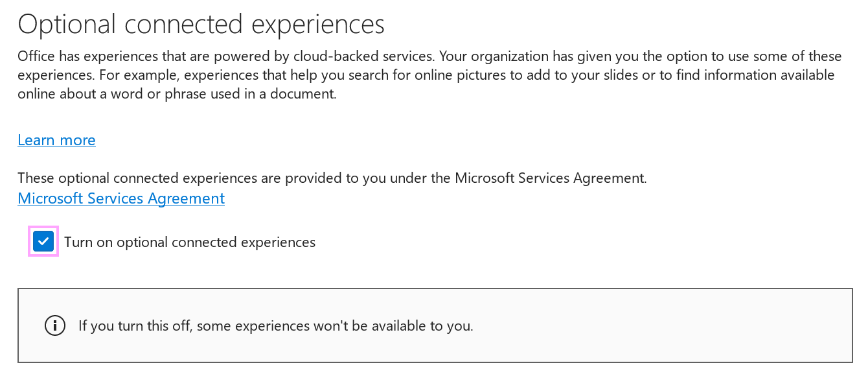Click the warning text about unavailable experiences
Image resolution: width=868 pixels, height=376 pixels.
pos(276,325)
